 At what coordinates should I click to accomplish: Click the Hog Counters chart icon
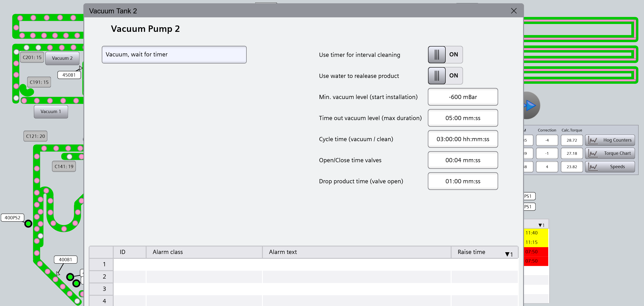coord(592,140)
